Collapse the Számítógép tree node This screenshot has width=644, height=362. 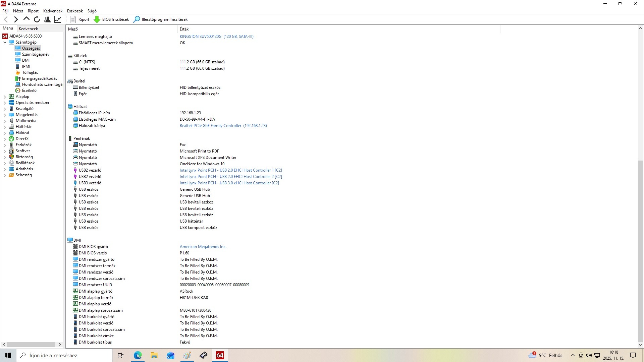click(5, 42)
